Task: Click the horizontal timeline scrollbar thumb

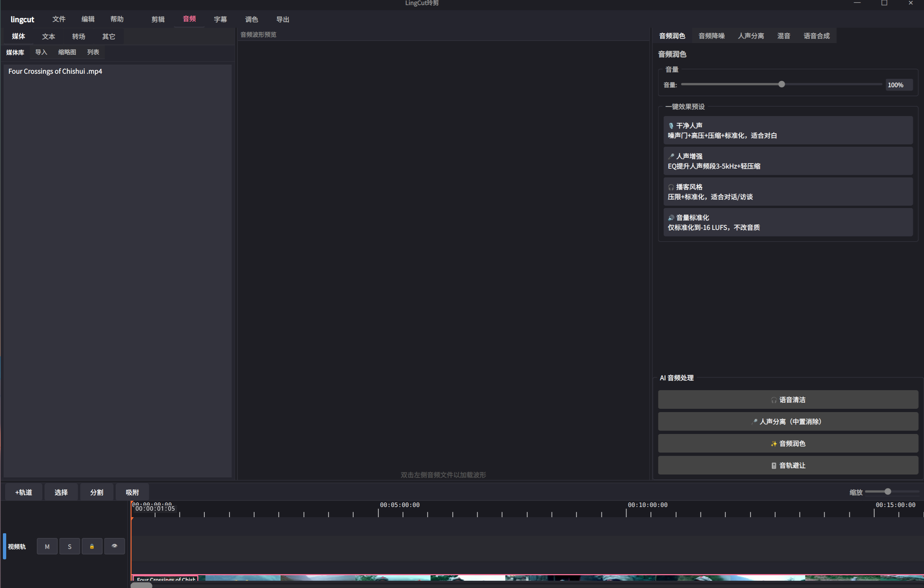Action: 142,585
